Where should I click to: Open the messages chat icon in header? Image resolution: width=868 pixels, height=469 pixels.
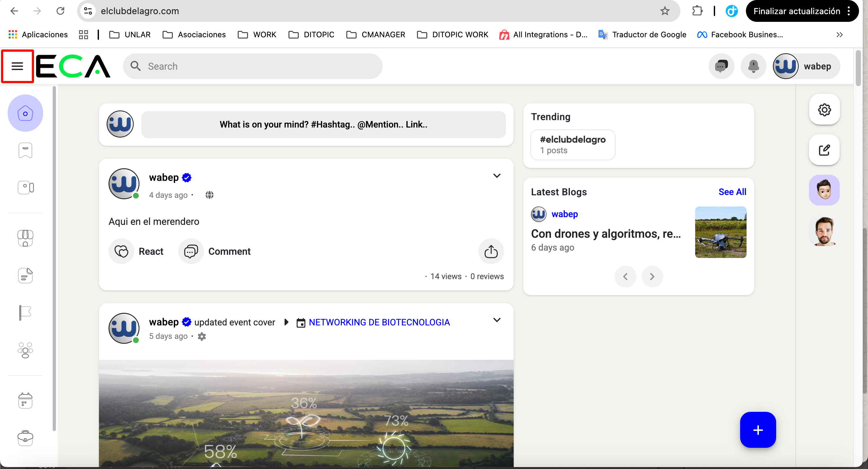tap(721, 66)
